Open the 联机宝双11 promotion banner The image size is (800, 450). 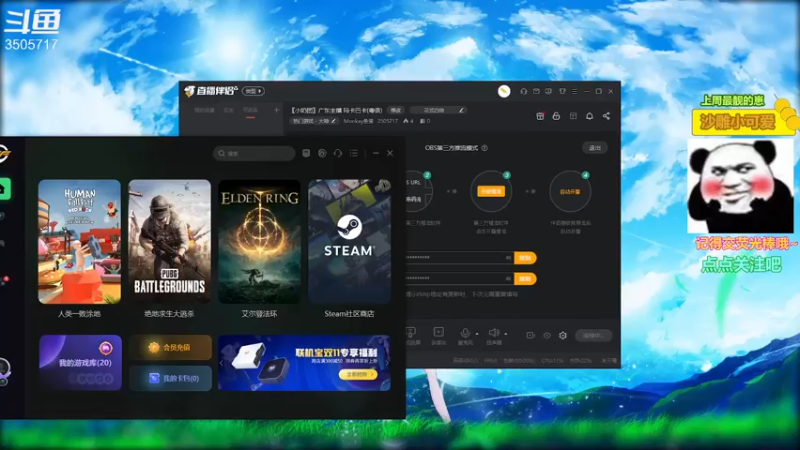[x=305, y=363]
